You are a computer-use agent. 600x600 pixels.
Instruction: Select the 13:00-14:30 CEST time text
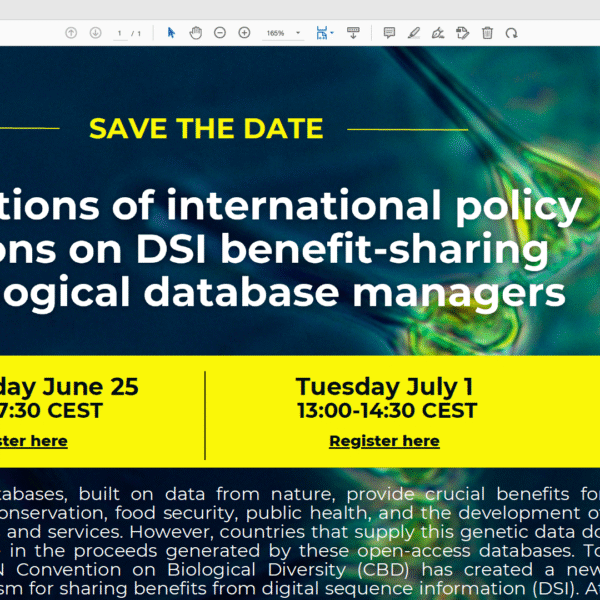pos(387,410)
